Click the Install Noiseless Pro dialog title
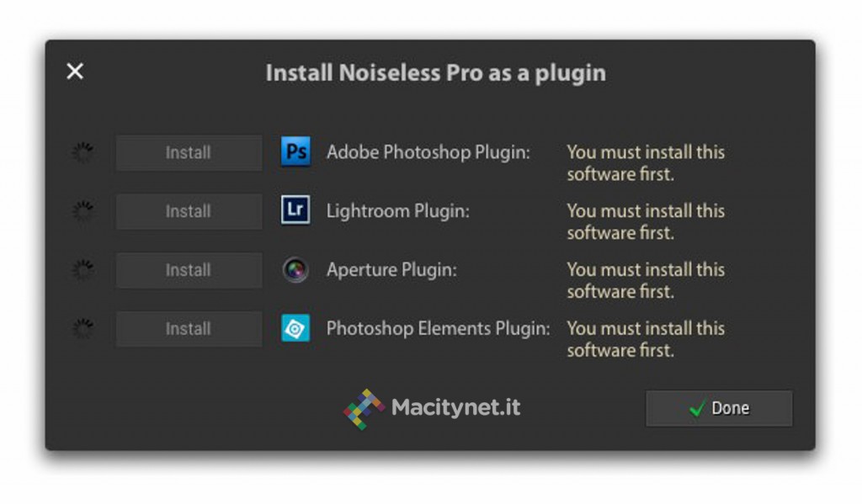 [436, 73]
